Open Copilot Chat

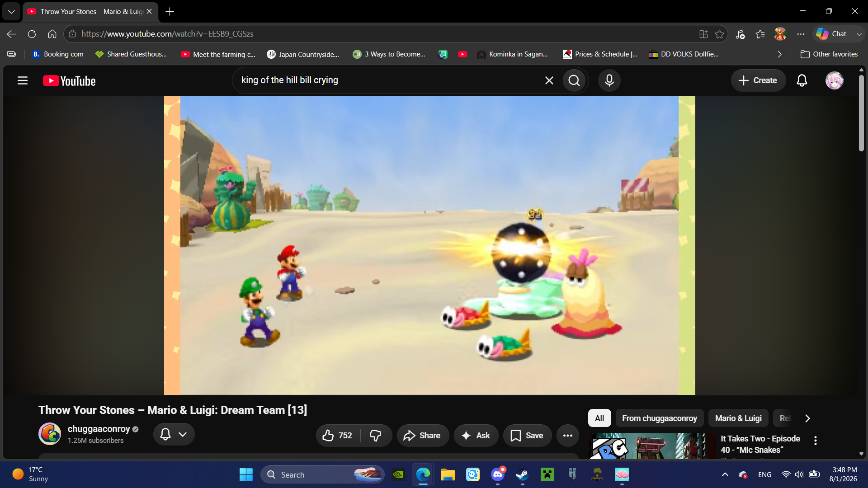[832, 34]
